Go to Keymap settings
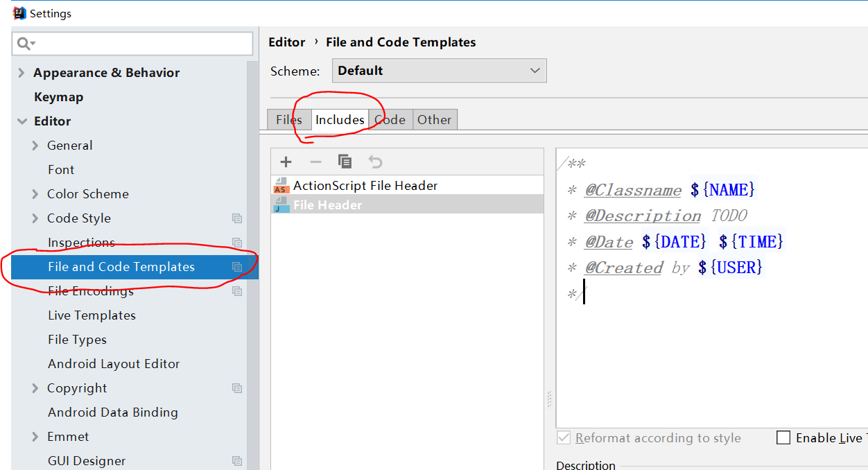The image size is (868, 470). coord(58,97)
